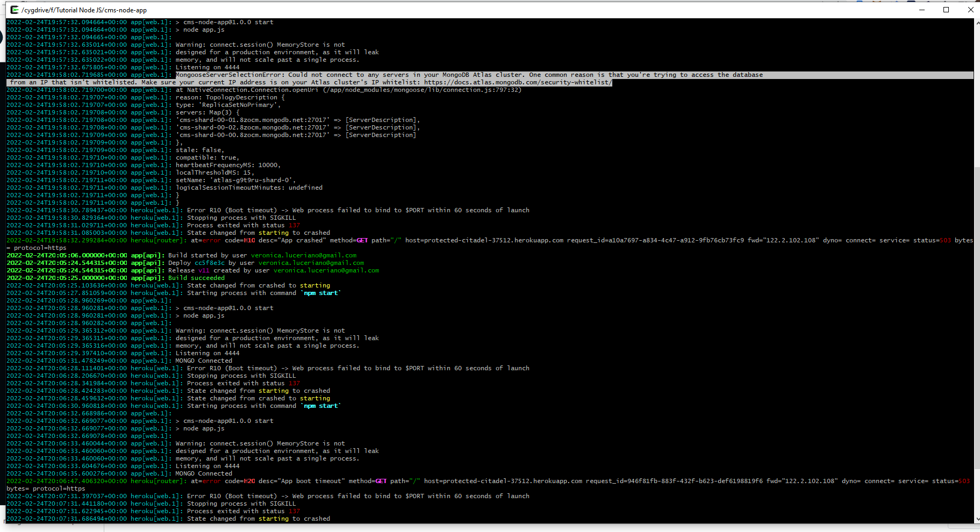This screenshot has height=532, width=980.
Task: Click the window title path text
Action: pyautogui.click(x=84, y=10)
